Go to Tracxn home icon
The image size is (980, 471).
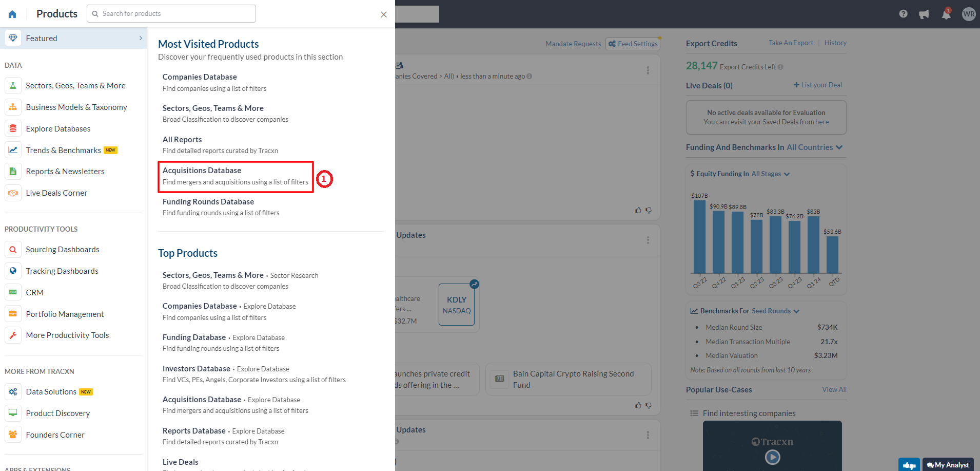[12, 14]
